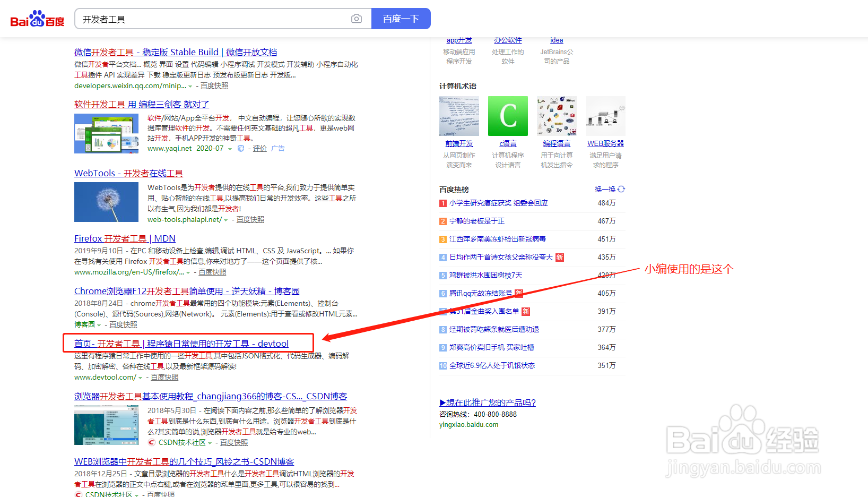The width and height of the screenshot is (868, 497).
Task: Open app开发 related term link
Action: 459,40
